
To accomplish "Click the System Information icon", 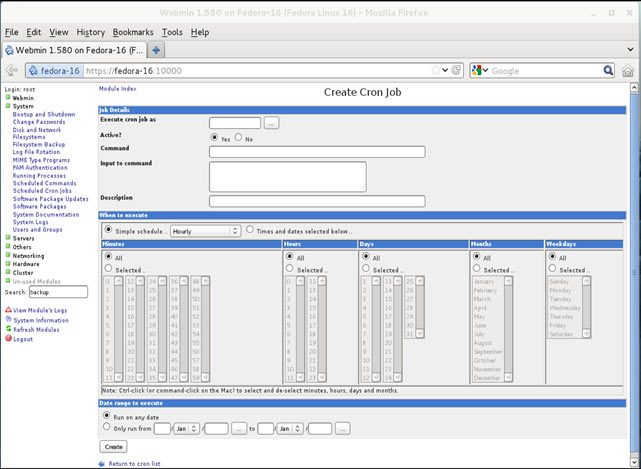I will [x=8, y=320].
